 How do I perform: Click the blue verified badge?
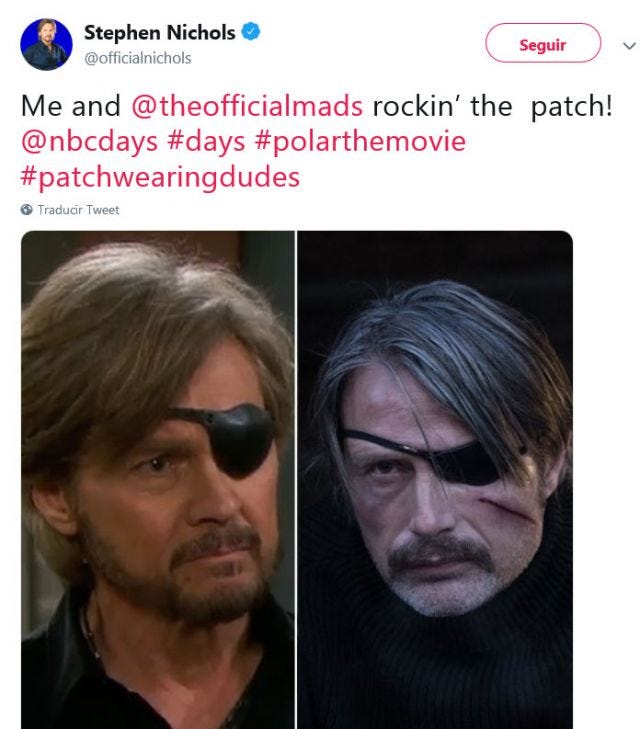[251, 32]
